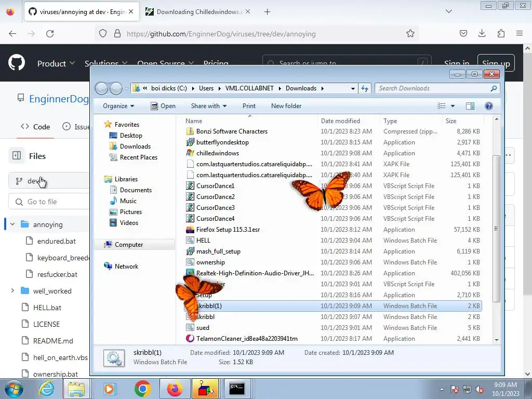Open GitHub Product menu
Screen dimensions: 532x399
point(56,63)
